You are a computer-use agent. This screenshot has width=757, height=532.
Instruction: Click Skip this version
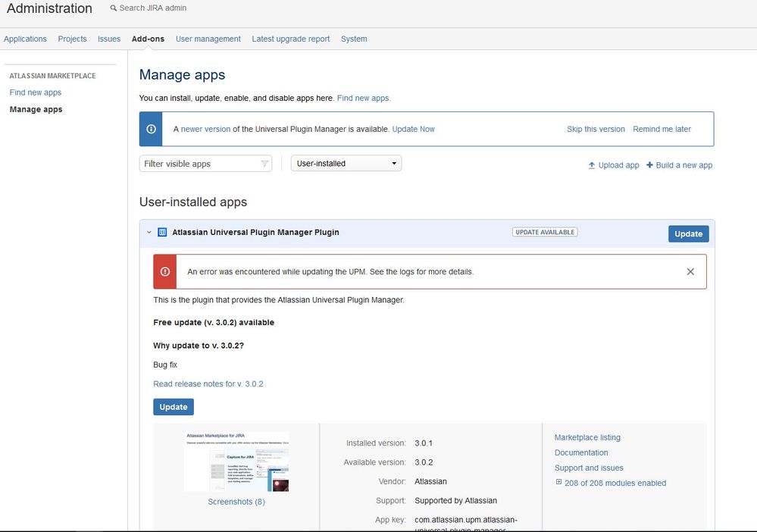596,129
